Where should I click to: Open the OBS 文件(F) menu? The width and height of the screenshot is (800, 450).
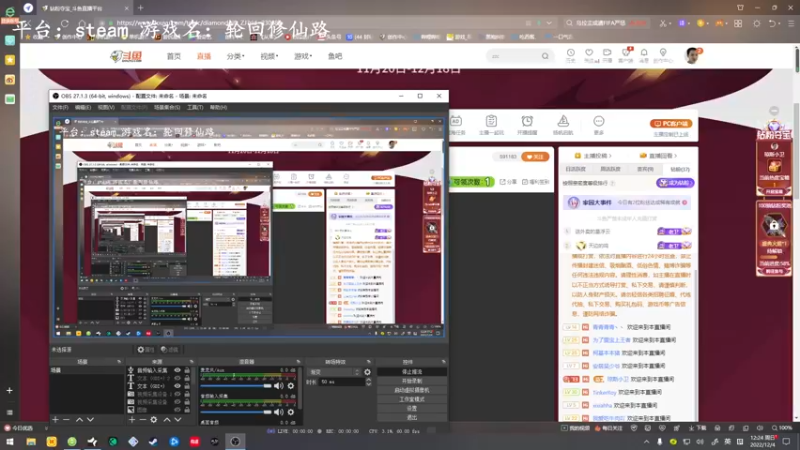coord(60,108)
